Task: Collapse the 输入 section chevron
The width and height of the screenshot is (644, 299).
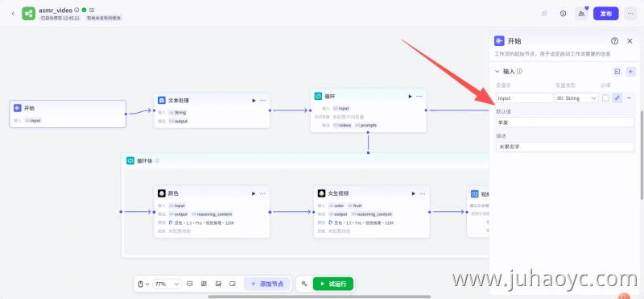Action: click(497, 72)
